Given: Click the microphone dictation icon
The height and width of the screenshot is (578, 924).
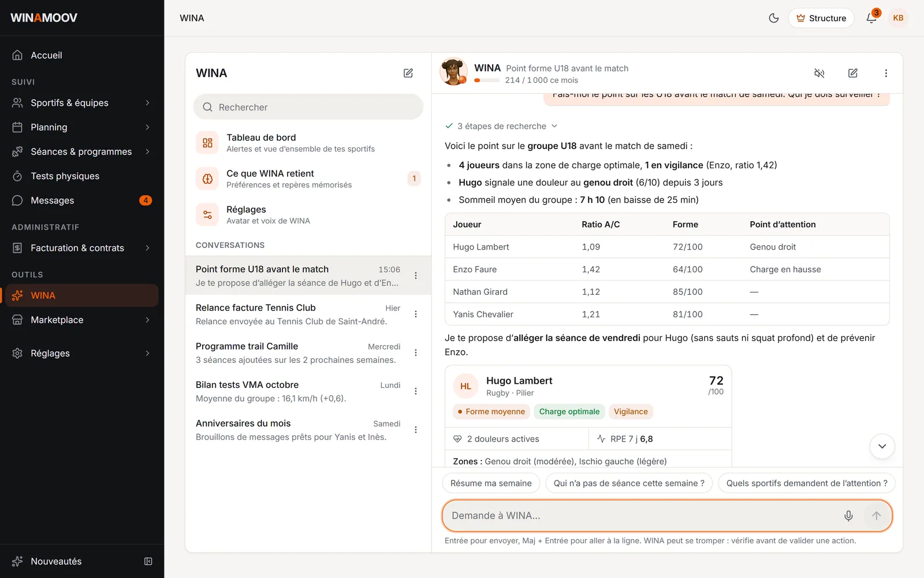Looking at the screenshot, I should click(x=848, y=516).
